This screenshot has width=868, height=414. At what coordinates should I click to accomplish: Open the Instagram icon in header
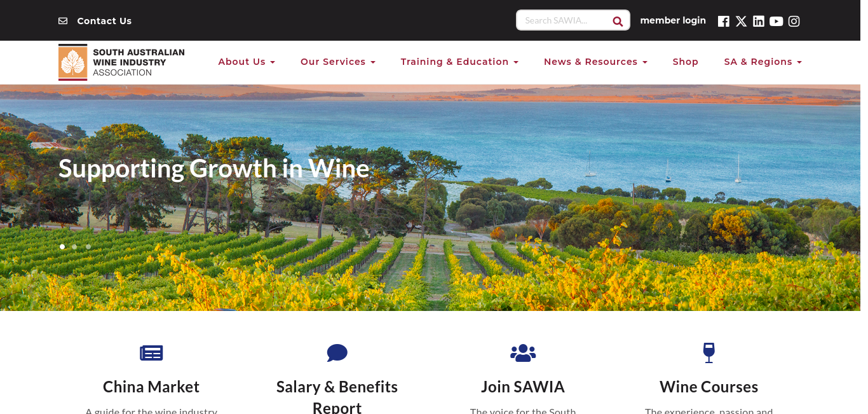point(794,21)
